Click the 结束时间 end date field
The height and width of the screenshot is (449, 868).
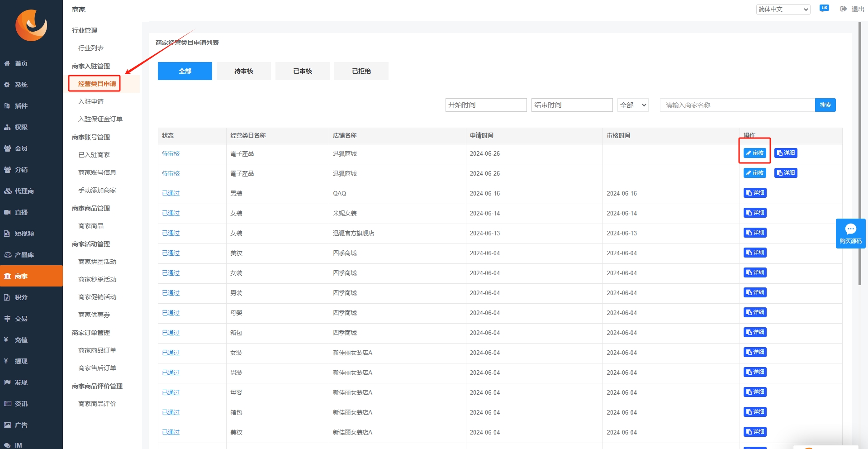(572, 105)
